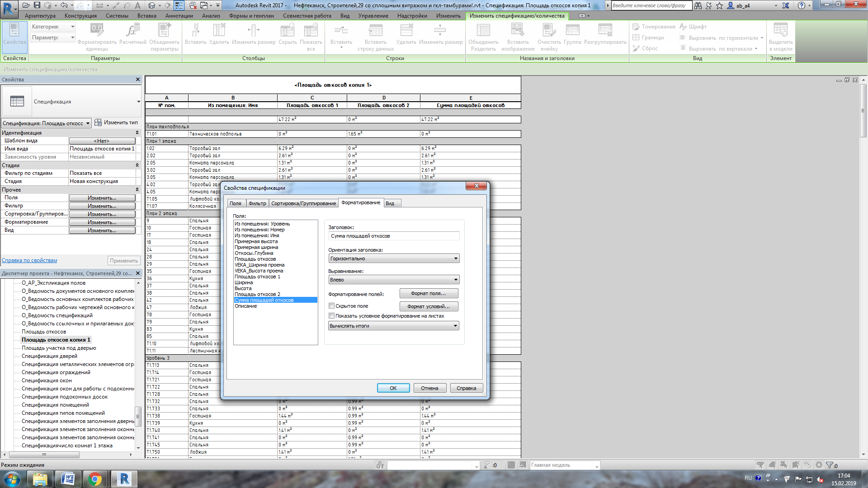This screenshot has height=488, width=868.
Task: Click the Text tool letter A icon
Action: 137,5
